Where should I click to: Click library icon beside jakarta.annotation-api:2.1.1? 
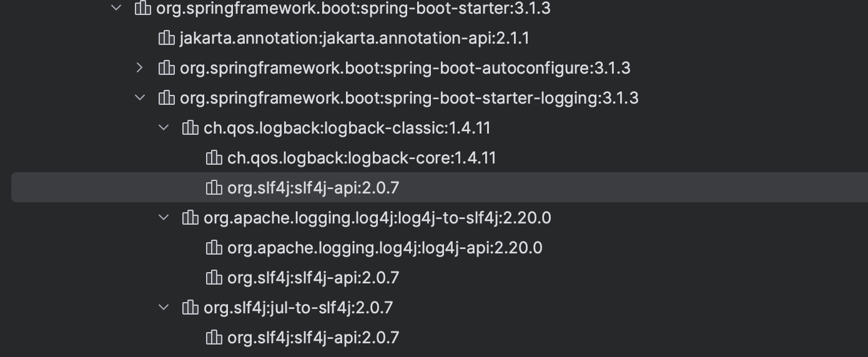tap(167, 38)
